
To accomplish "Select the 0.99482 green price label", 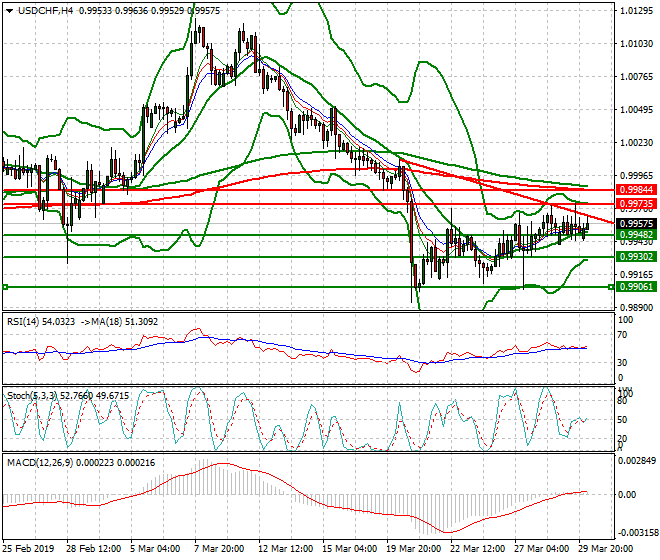I will tap(636, 235).
